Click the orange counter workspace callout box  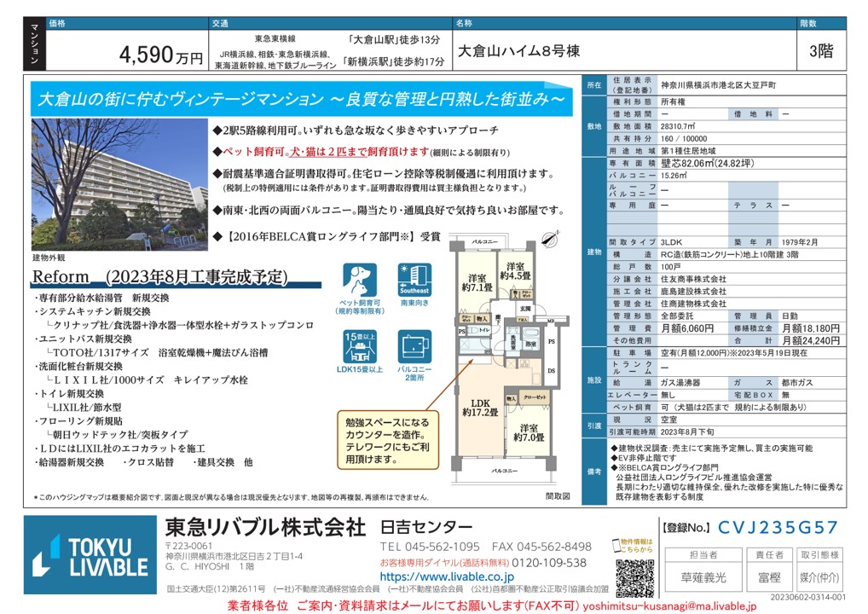(386, 441)
